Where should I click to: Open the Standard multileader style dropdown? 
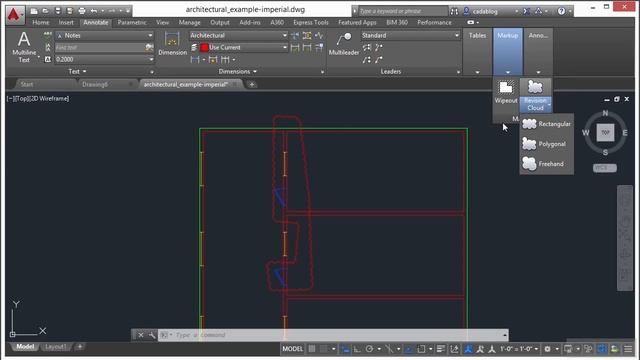(410, 36)
